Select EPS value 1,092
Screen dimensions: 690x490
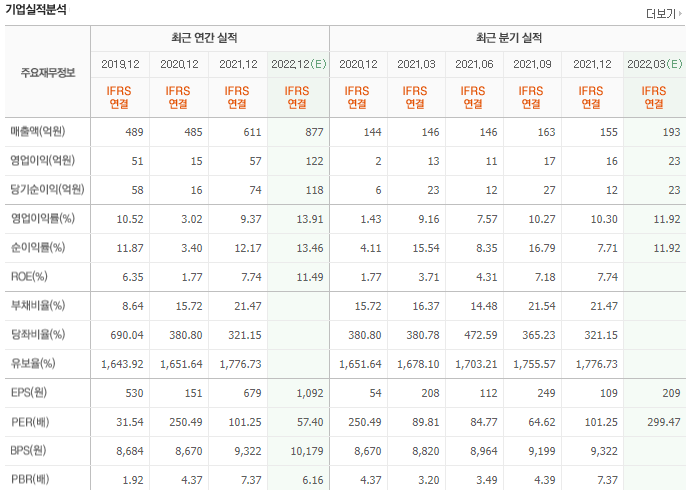310,393
